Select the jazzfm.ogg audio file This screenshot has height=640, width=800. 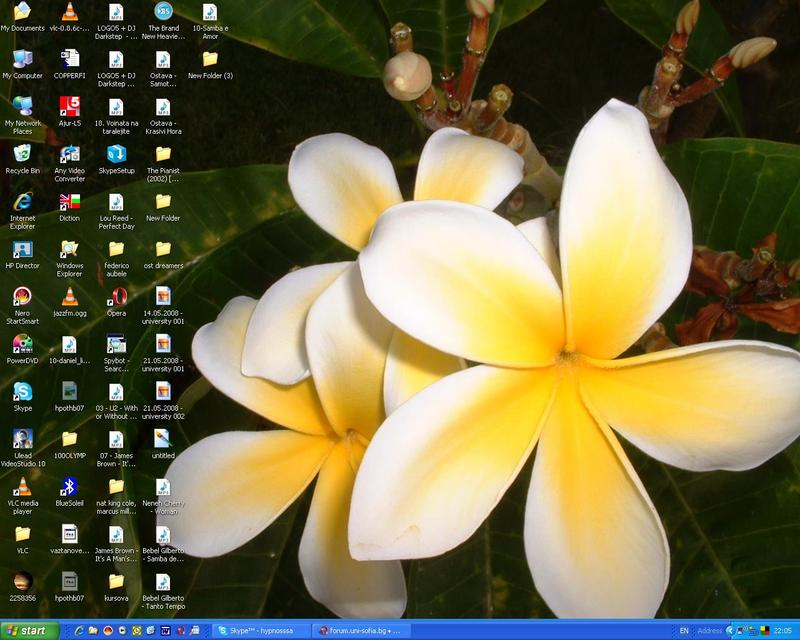(69, 296)
